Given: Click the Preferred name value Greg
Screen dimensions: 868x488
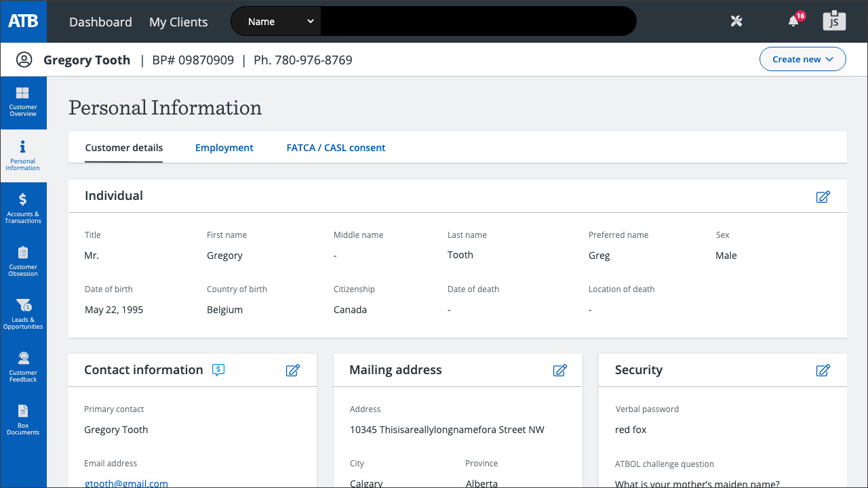Looking at the screenshot, I should point(599,256).
